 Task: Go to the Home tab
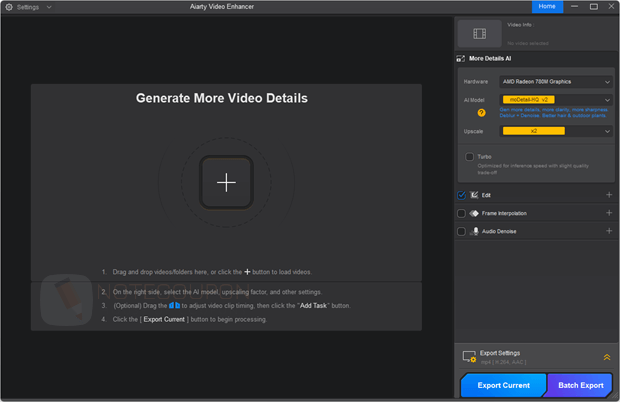coord(547,6)
